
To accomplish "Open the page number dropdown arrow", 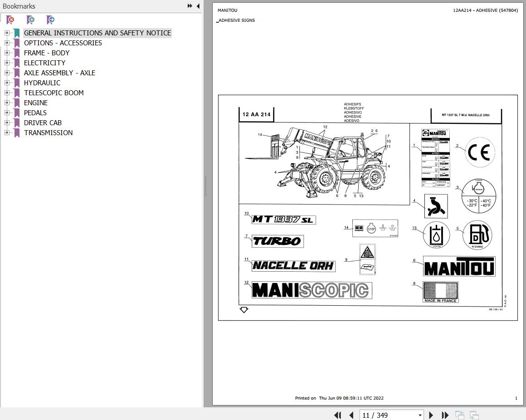I will (x=419, y=415).
